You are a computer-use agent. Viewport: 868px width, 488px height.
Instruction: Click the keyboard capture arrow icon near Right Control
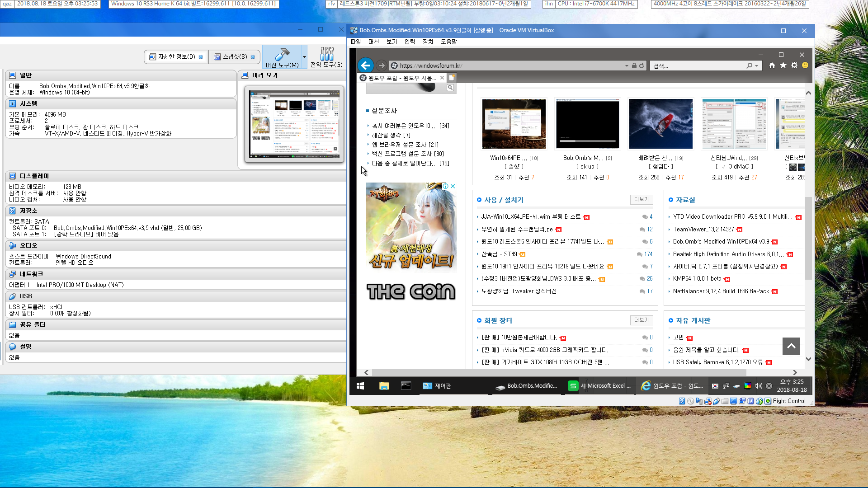(768, 401)
